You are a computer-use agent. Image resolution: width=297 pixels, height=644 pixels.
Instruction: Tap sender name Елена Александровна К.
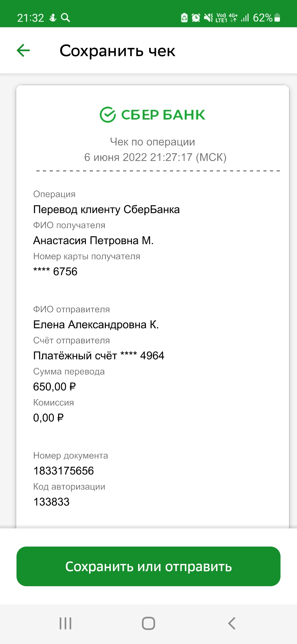[x=96, y=325]
